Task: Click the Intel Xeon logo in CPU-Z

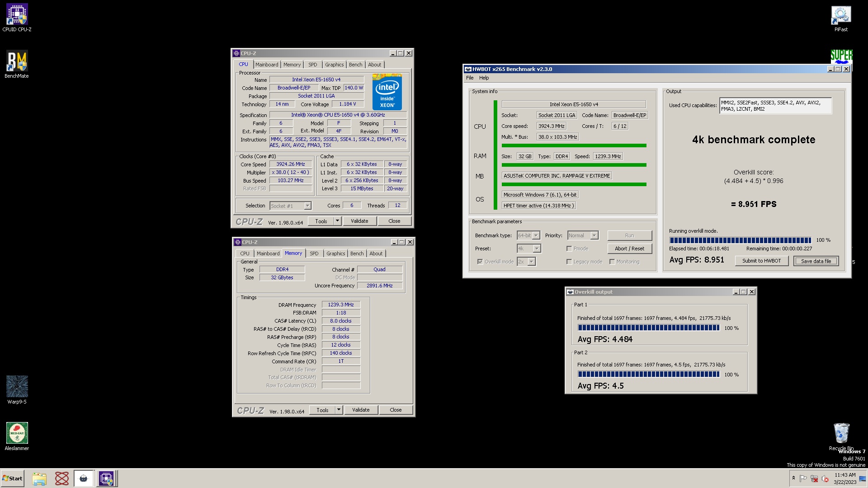Action: 387,92
